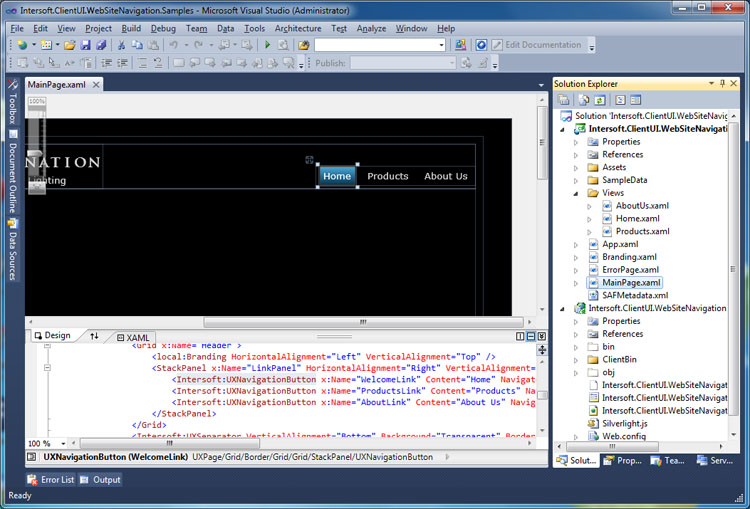Click the Save All icon
This screenshot has height=509, width=750.
(x=101, y=45)
